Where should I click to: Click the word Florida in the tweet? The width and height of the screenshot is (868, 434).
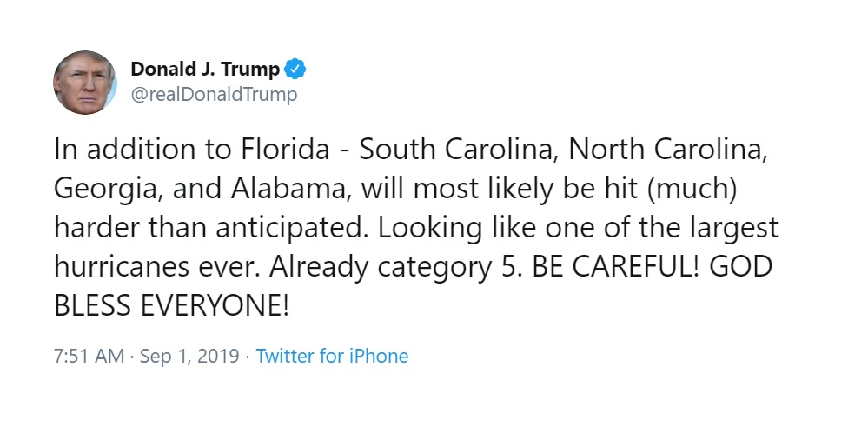click(285, 150)
